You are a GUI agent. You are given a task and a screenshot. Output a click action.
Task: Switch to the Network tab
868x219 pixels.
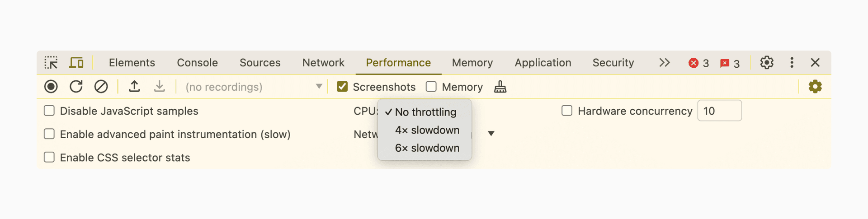pyautogui.click(x=323, y=63)
